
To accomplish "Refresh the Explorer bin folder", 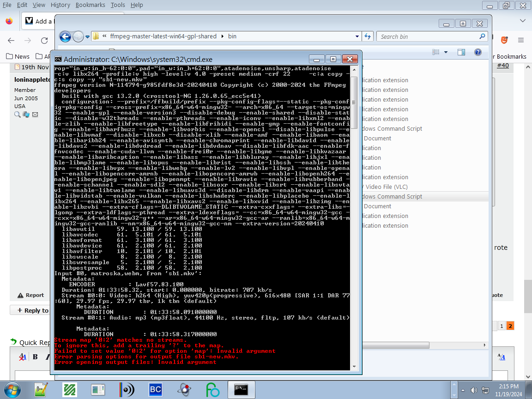I will [x=368, y=36].
